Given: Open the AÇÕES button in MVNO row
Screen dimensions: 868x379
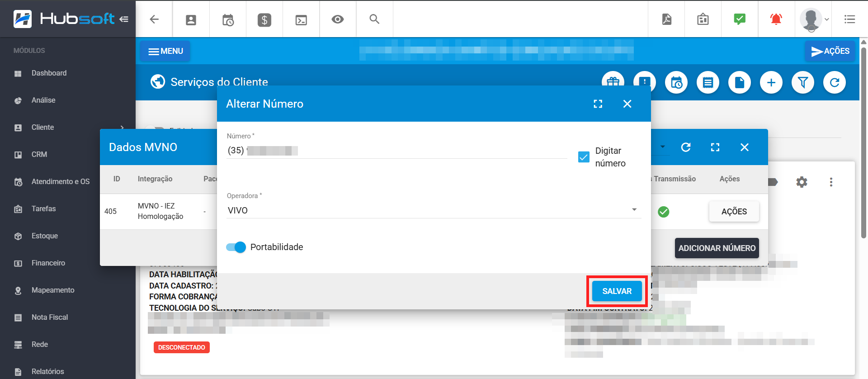Looking at the screenshot, I should click(x=734, y=212).
